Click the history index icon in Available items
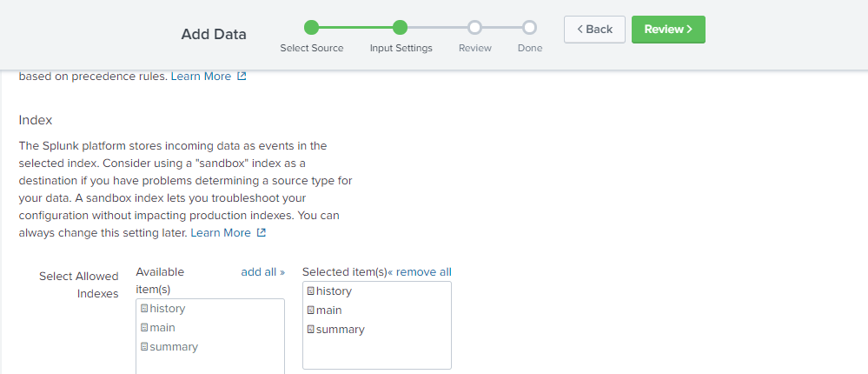 click(x=144, y=309)
